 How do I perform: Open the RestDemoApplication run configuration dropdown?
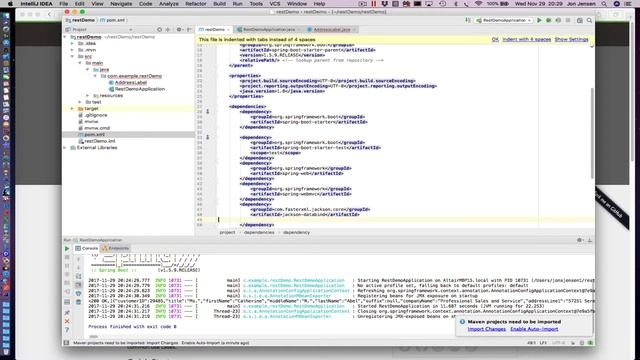[x=504, y=20]
